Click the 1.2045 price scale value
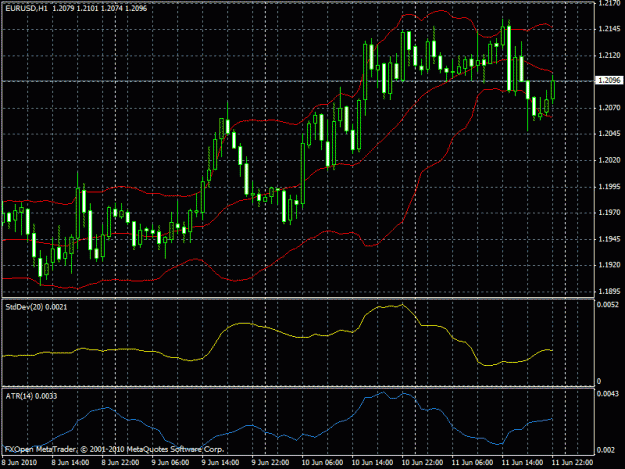625x469 pixels. click(609, 133)
